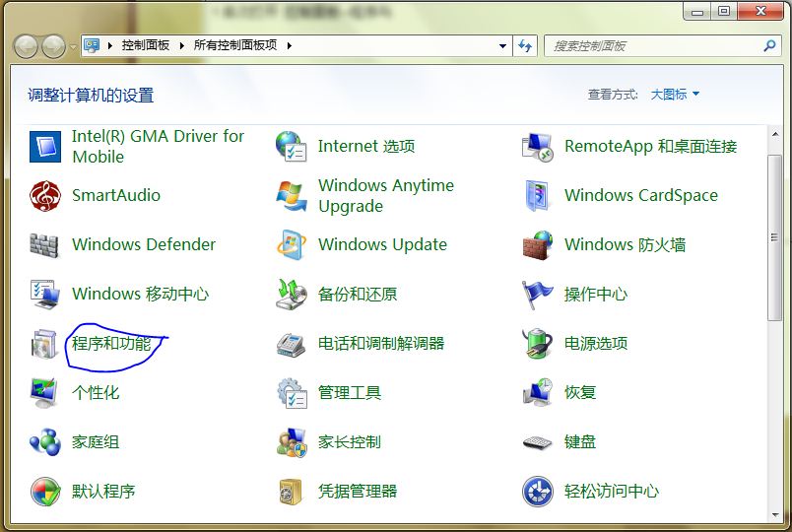792x532 pixels.
Task: Open the Windows Update link text
Action: coord(382,244)
